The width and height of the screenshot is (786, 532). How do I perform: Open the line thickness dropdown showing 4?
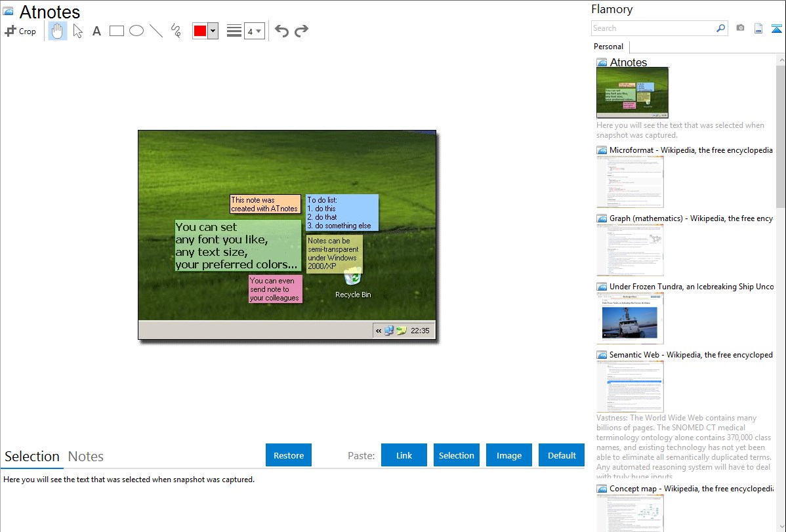pyautogui.click(x=254, y=31)
